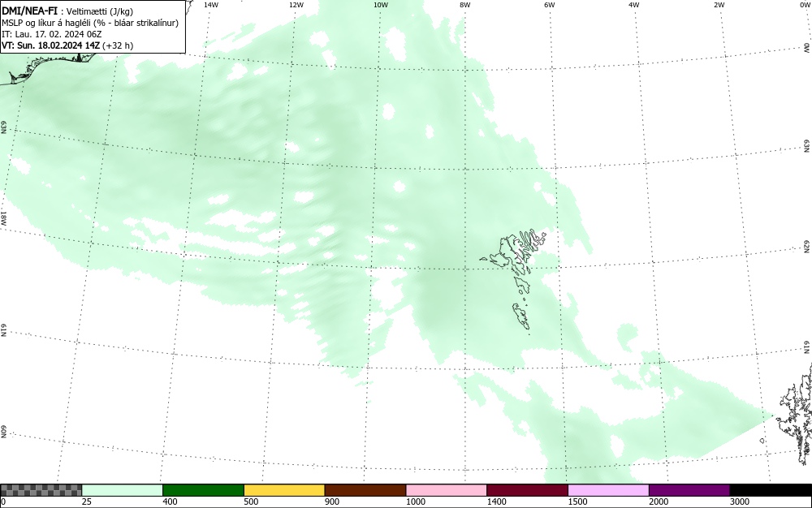Click the legend value 25
This screenshot has height=508, width=812.
pyautogui.click(x=87, y=502)
